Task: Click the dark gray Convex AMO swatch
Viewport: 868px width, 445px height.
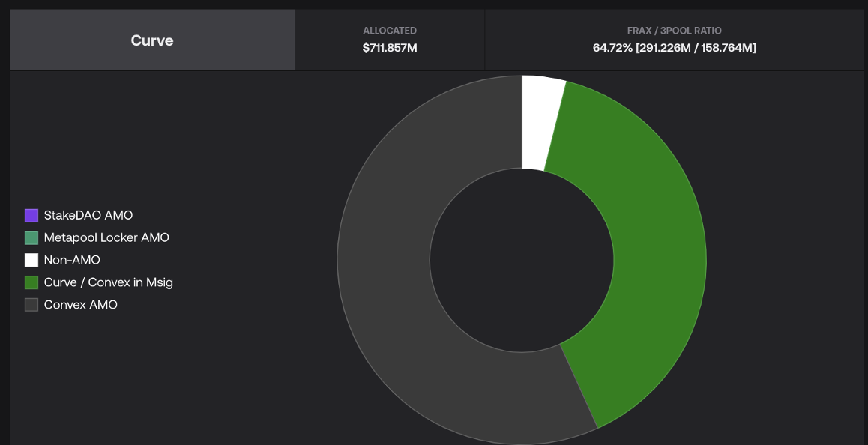Action: 31,306
